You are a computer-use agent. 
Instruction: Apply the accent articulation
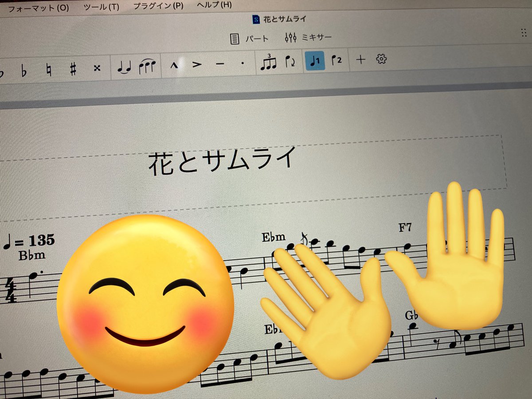click(196, 64)
